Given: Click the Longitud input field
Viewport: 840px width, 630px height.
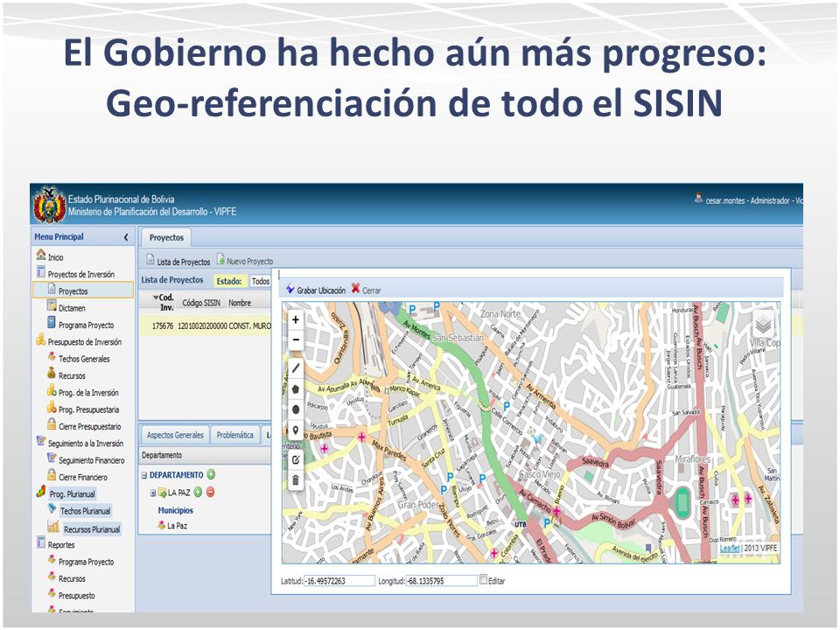Looking at the screenshot, I should click(x=441, y=581).
